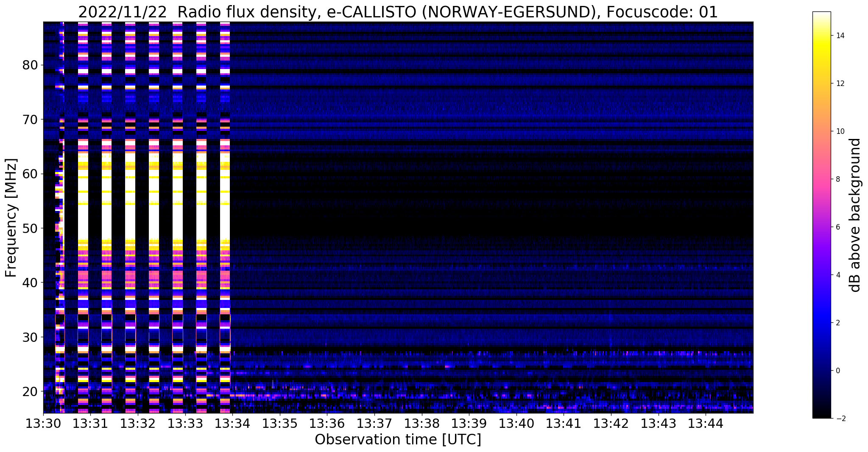Click the 13:42 time tick label

[x=611, y=423]
